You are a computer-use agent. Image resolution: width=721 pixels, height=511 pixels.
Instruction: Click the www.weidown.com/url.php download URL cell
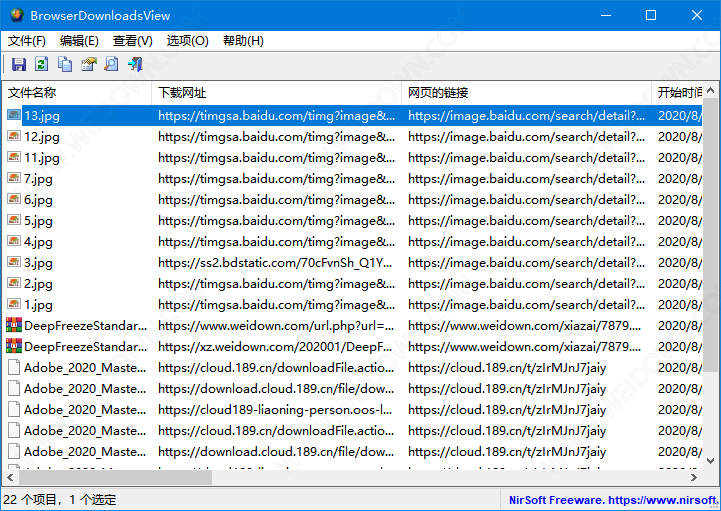[276, 326]
